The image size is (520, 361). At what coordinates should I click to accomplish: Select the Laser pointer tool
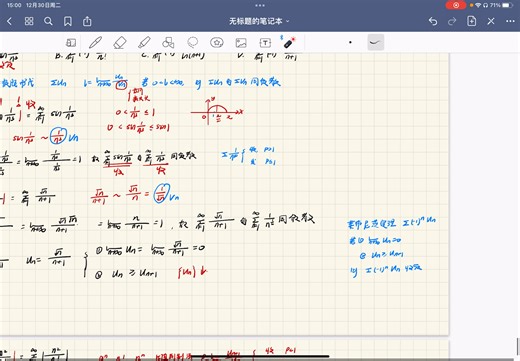tap(289, 43)
